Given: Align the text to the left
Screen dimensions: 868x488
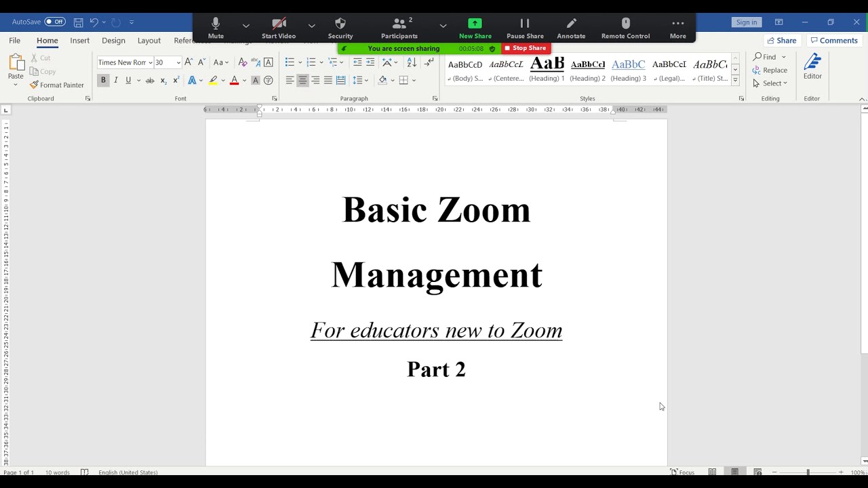Looking at the screenshot, I should 290,80.
